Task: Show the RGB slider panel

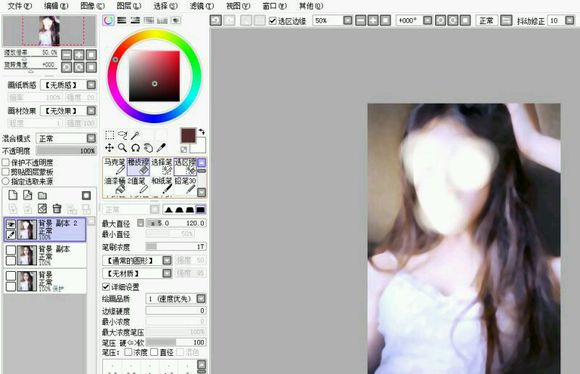Action: pos(122,20)
